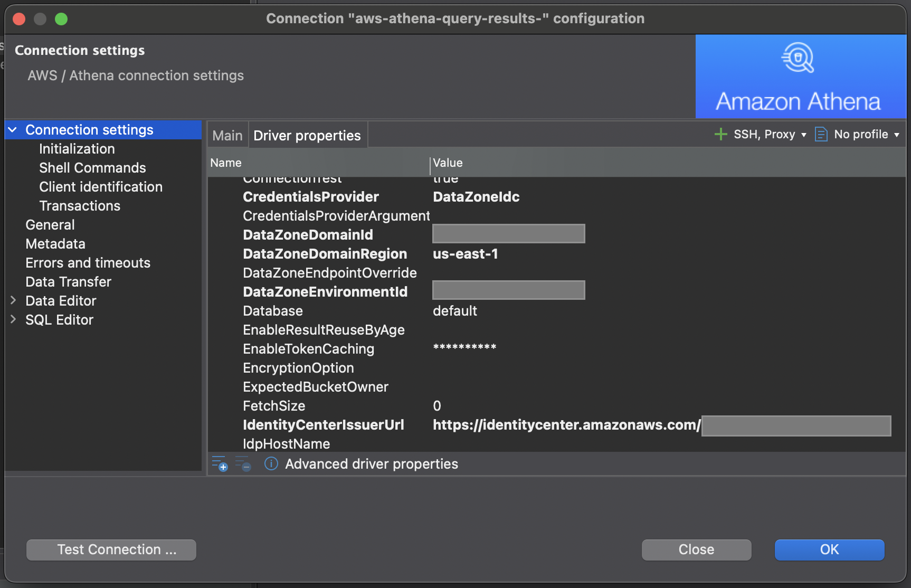The height and width of the screenshot is (588, 911).
Task: Click the info icon next to Advanced driver properties
Action: [271, 464]
